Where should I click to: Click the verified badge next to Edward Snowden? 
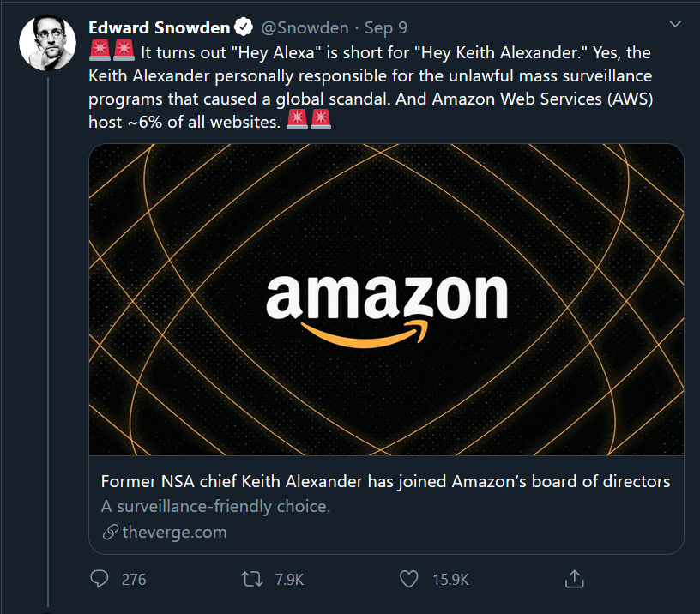(244, 27)
